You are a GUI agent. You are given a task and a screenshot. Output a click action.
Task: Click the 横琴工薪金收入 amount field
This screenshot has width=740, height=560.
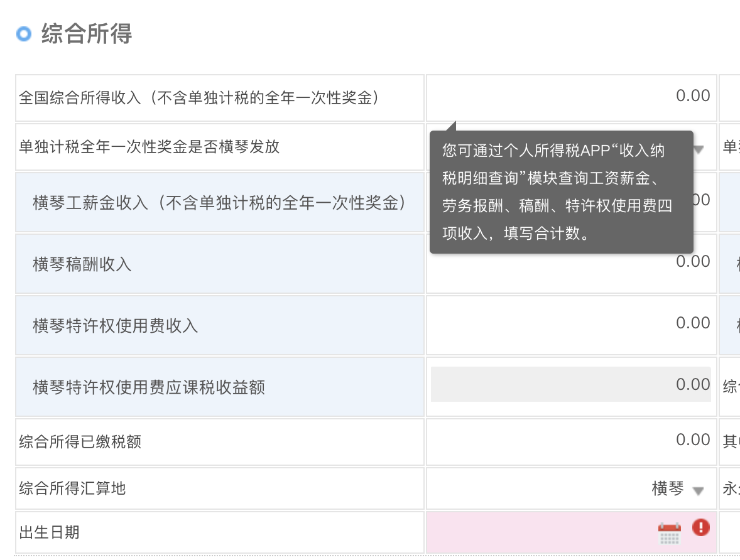(702, 201)
